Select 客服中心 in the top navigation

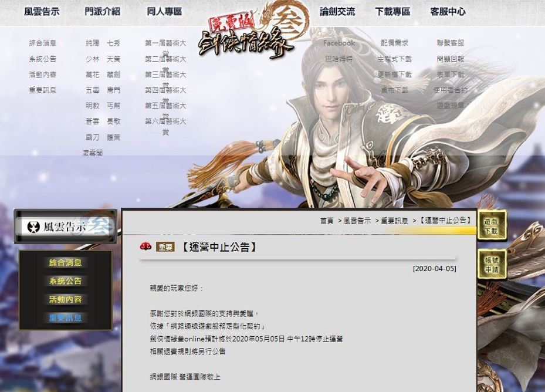pos(448,12)
